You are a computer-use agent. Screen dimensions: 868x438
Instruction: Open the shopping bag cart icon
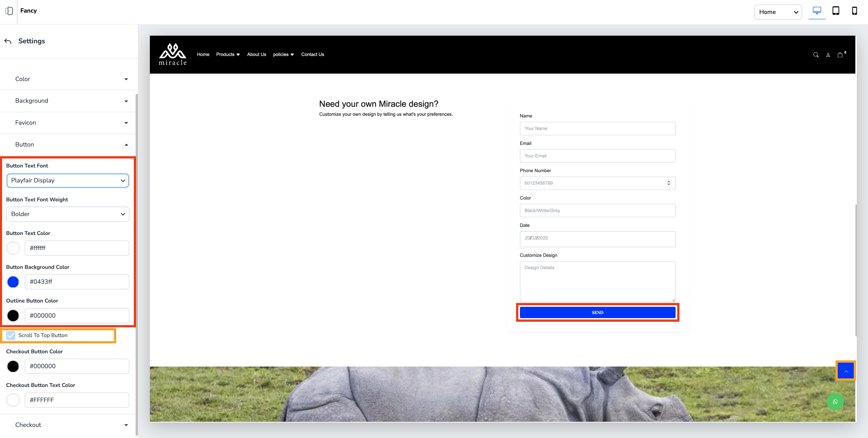pos(840,55)
